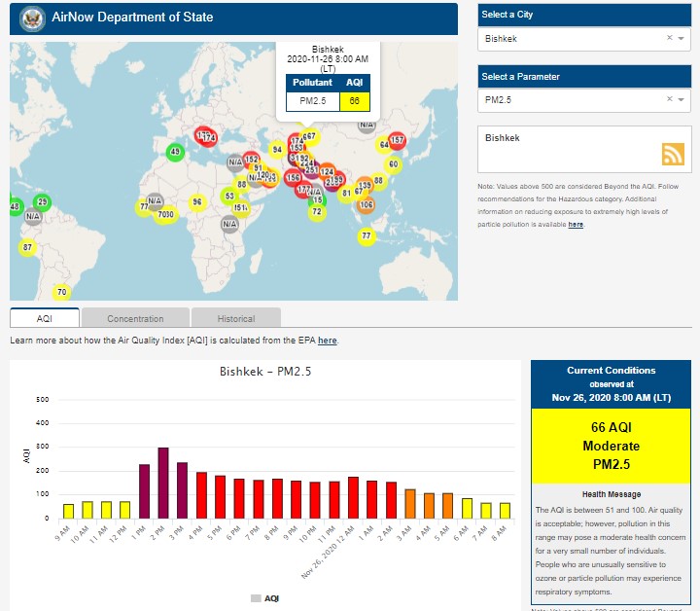Clear the PM2.5 parameter selection with X

[669, 100]
